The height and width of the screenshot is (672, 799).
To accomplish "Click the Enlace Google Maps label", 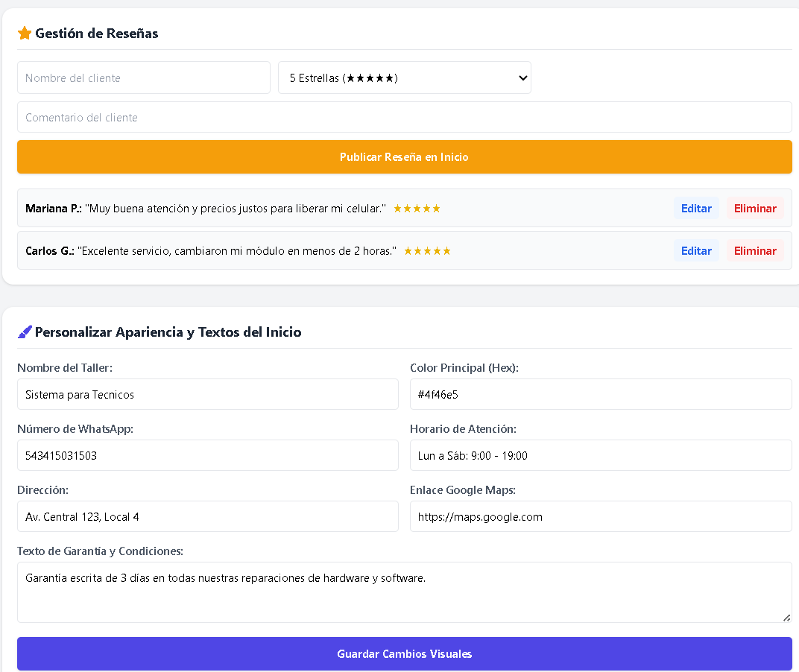I will click(x=463, y=490).
